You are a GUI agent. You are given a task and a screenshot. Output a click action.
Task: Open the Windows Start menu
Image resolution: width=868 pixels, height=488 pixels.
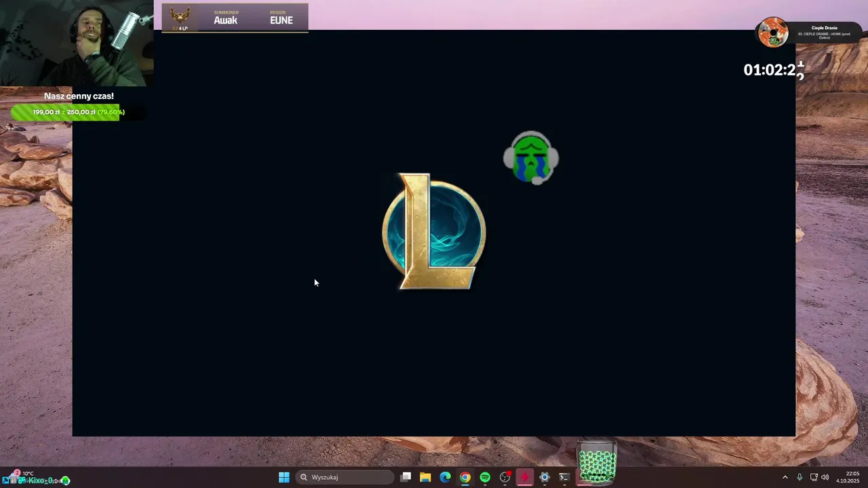tap(284, 477)
